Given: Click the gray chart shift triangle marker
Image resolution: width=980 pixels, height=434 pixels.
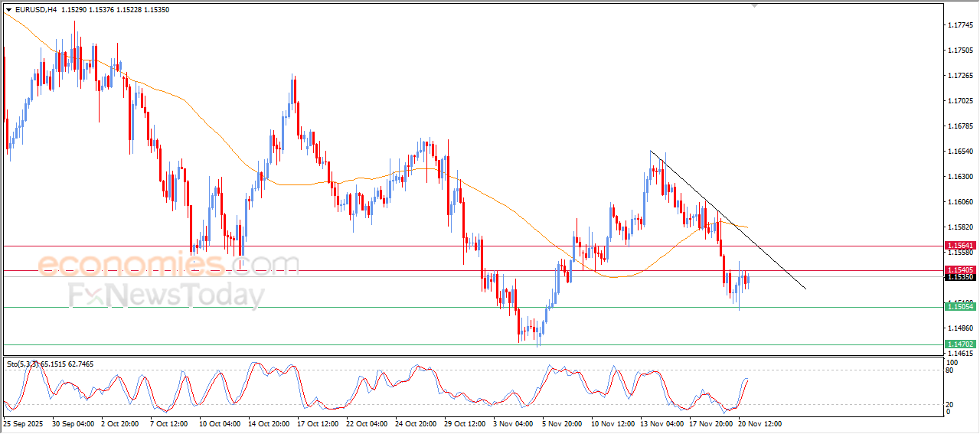Looking at the screenshot, I should point(756,6).
